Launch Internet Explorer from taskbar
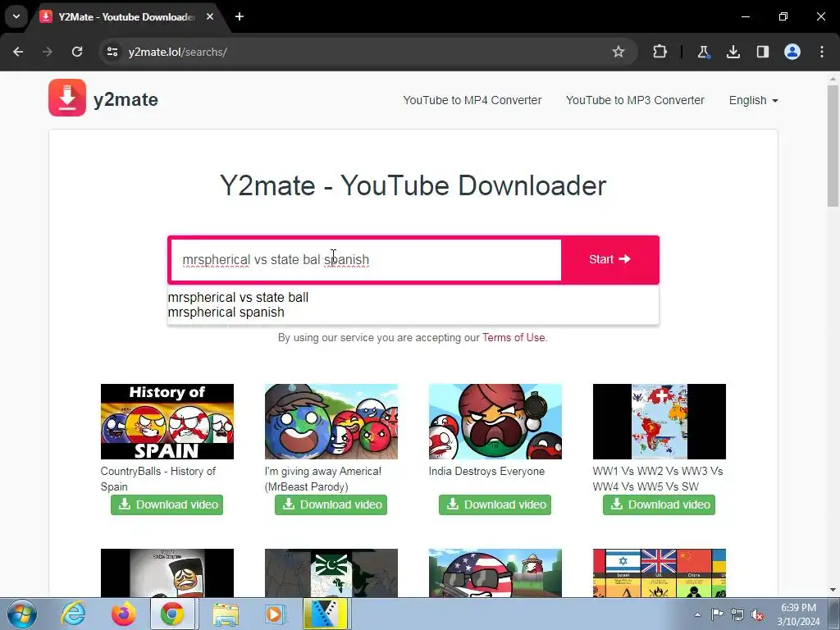 (x=73, y=614)
